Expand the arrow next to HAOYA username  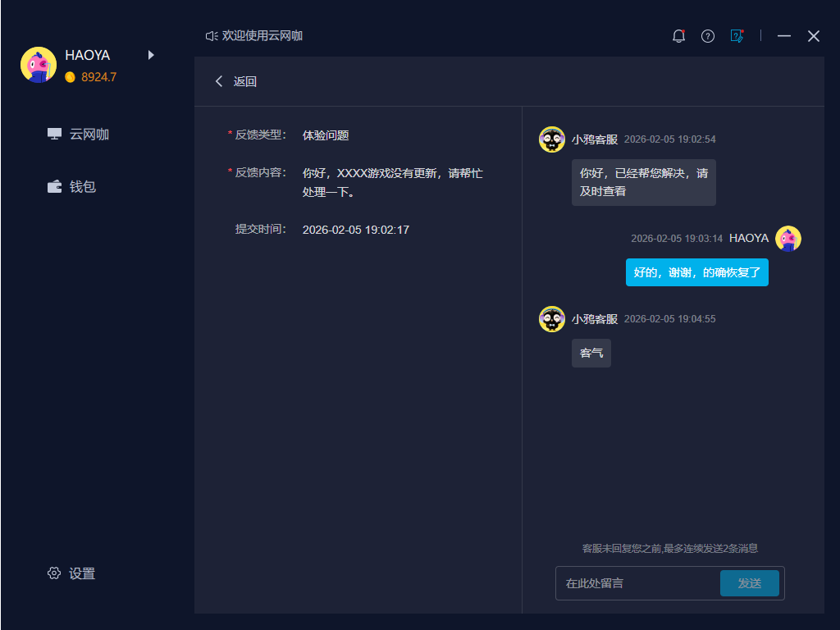coord(151,55)
